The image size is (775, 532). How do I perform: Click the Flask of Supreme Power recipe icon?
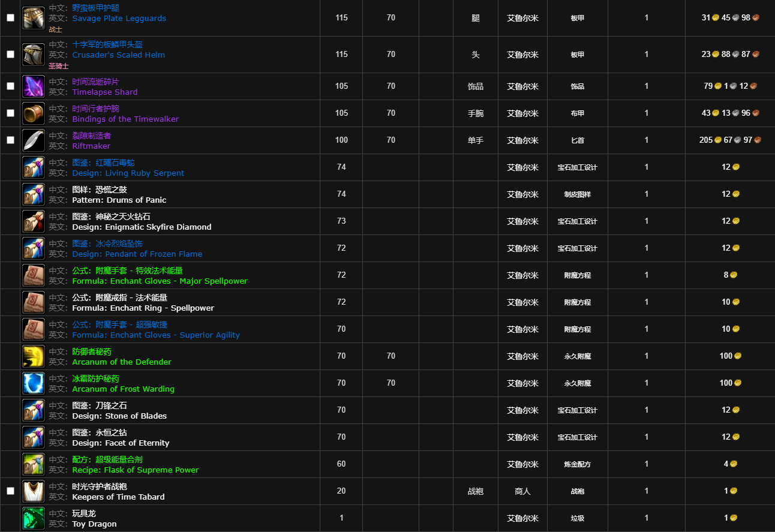tap(33, 464)
